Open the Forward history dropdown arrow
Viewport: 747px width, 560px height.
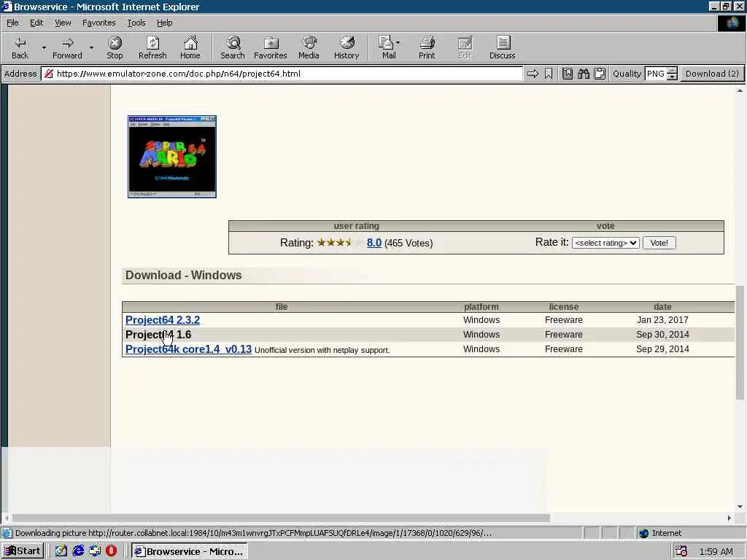point(91,47)
